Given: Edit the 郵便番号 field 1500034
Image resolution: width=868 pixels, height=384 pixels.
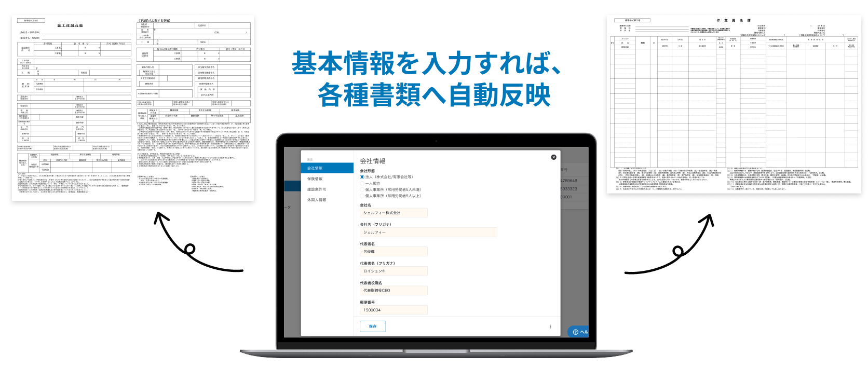Looking at the screenshot, I should tap(394, 310).
